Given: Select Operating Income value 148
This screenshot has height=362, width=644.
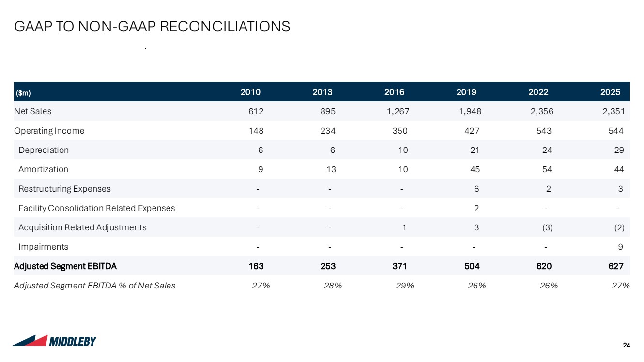Looking at the screenshot, I should point(256,131).
